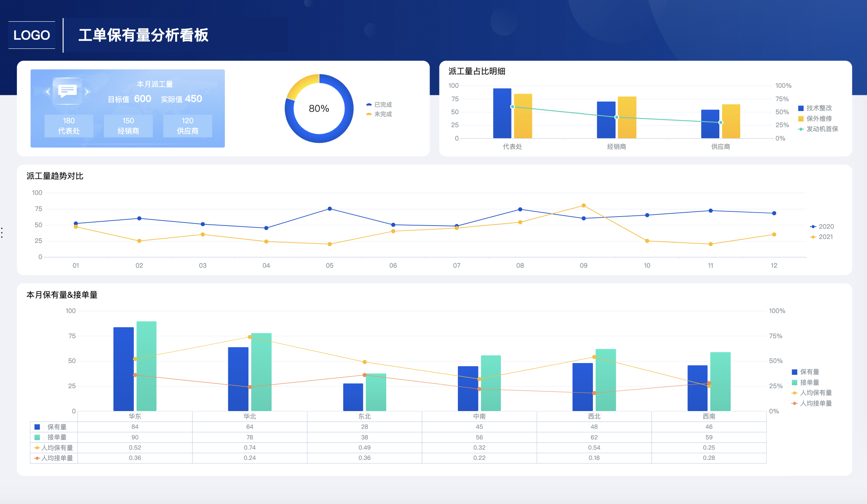This screenshot has height=504, width=867.
Task: Click the 华北 green 接单量 bar
Action: coord(261,372)
